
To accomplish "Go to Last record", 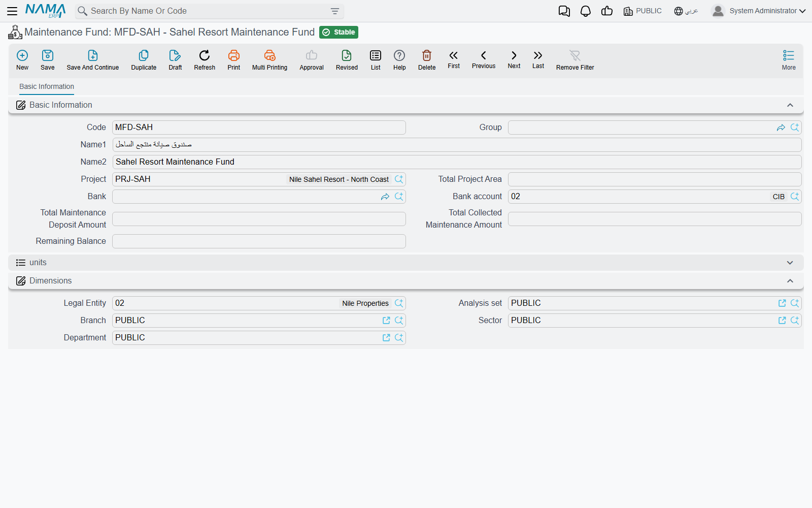I will (538, 59).
